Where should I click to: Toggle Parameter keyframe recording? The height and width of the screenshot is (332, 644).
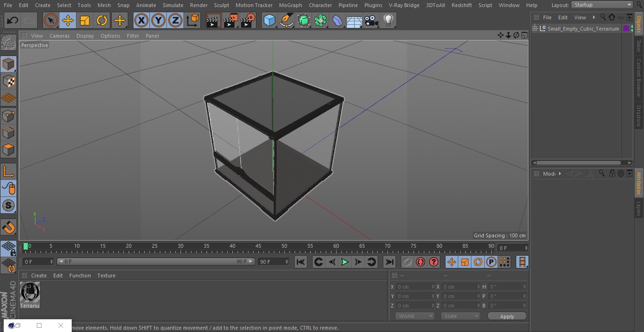point(491,262)
